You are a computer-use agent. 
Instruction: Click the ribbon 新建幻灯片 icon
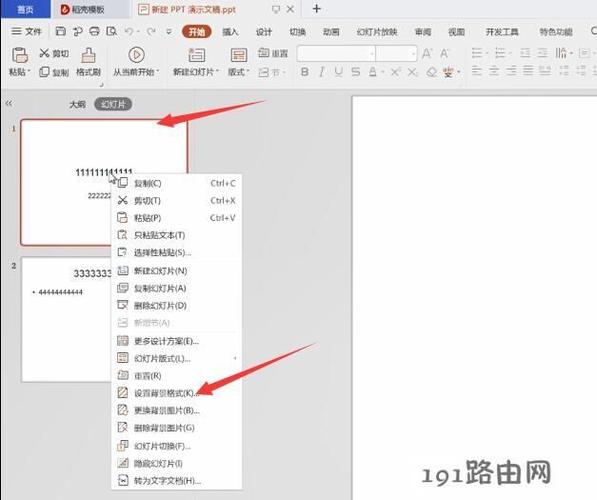tap(196, 55)
